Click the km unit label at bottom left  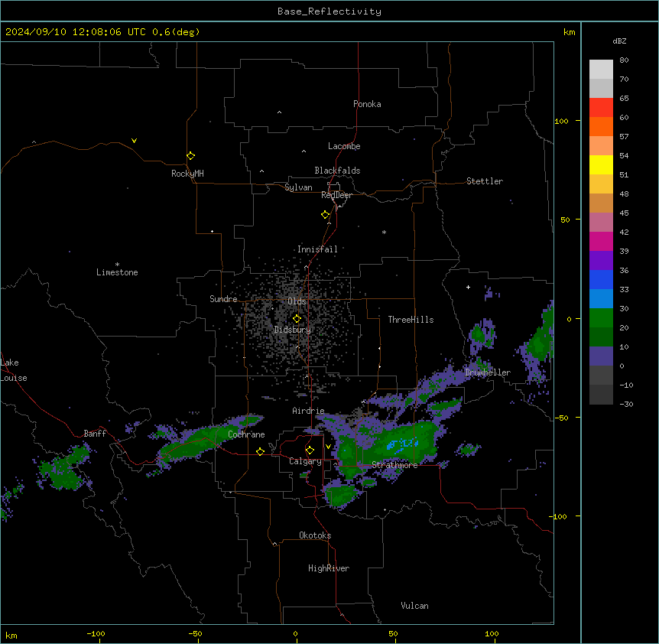click(x=11, y=635)
